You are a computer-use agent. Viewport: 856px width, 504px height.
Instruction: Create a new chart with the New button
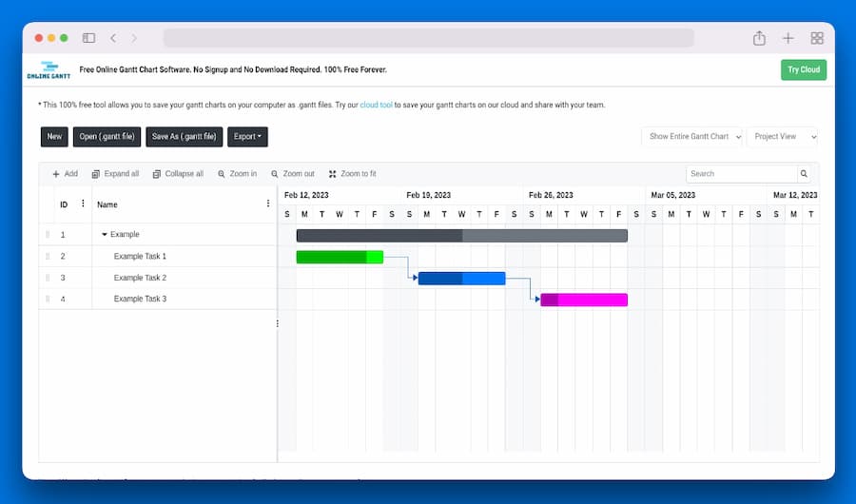coord(54,137)
